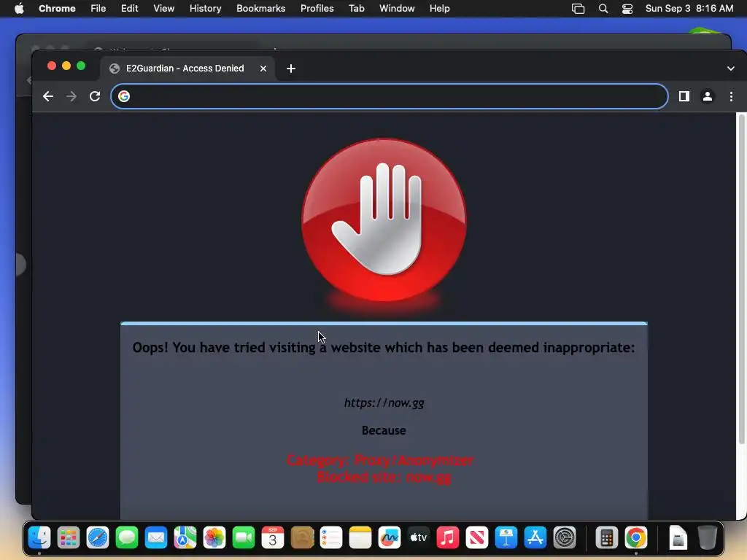Click the "Because" text

coord(384,430)
